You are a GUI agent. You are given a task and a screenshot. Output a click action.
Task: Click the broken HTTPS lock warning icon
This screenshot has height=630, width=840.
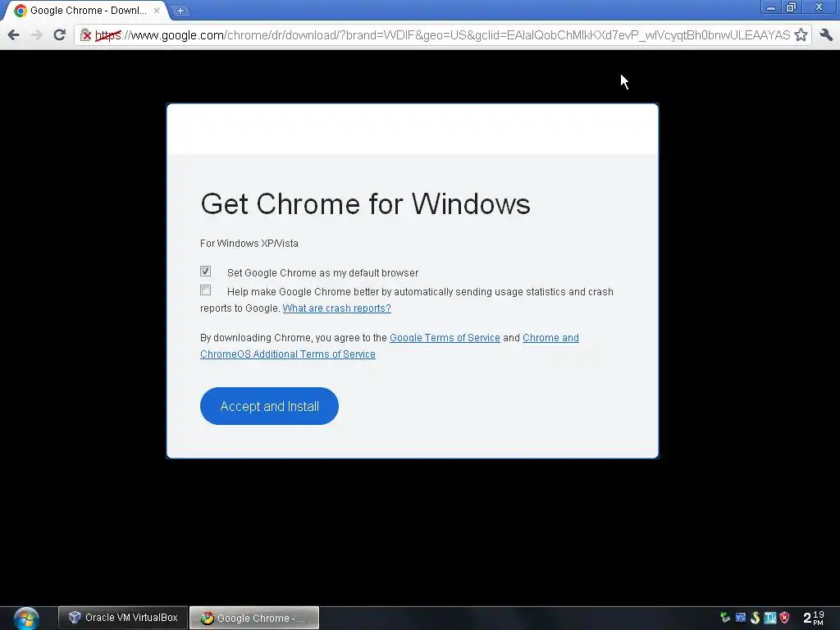click(x=85, y=35)
